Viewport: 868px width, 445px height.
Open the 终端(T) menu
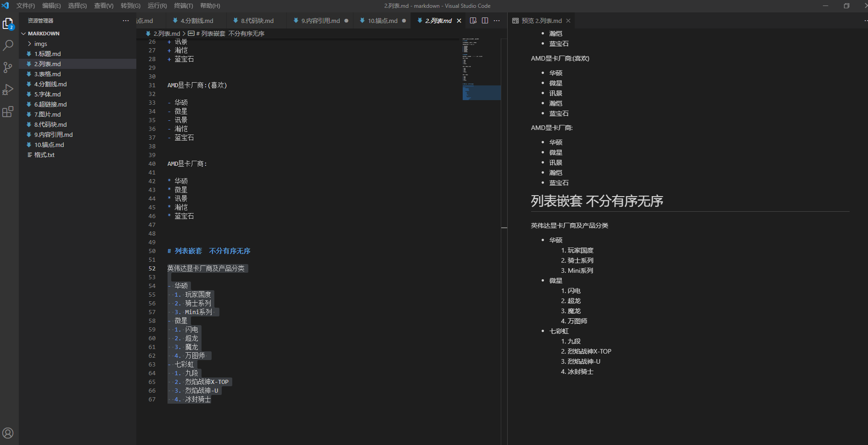(x=184, y=6)
